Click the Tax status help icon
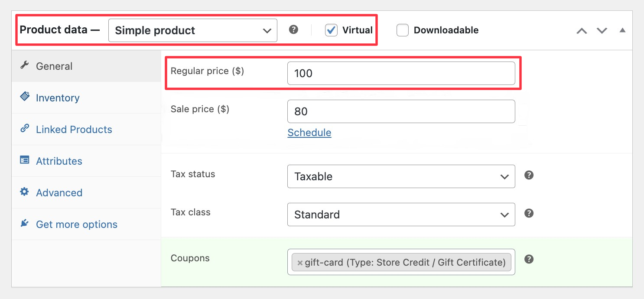 tap(529, 175)
